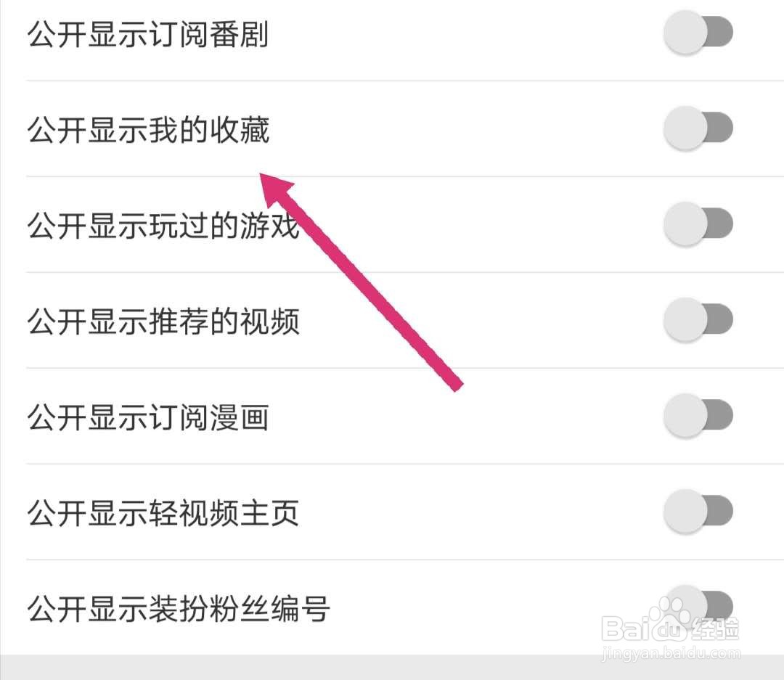
Task: Enable the 公开显示订阅漫画 switch
Action: 698,416
